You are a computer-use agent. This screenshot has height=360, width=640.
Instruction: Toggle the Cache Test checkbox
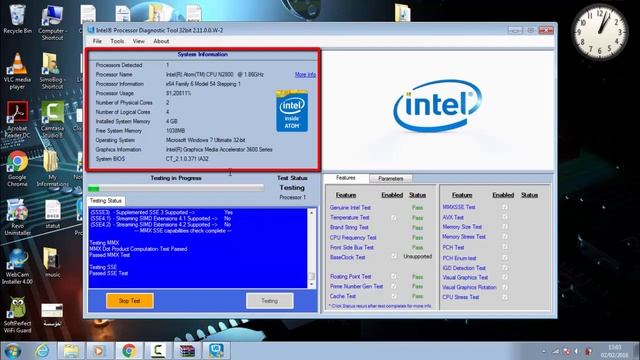click(394, 296)
